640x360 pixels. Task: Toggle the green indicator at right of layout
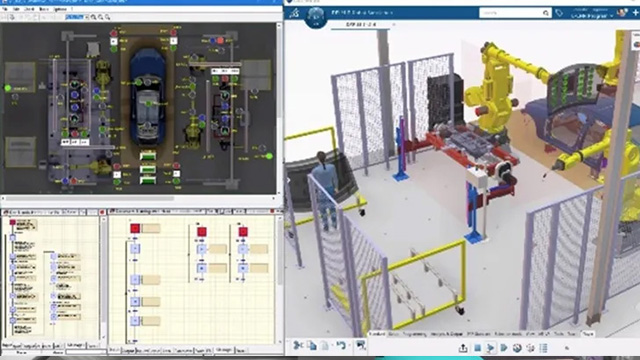click(269, 156)
